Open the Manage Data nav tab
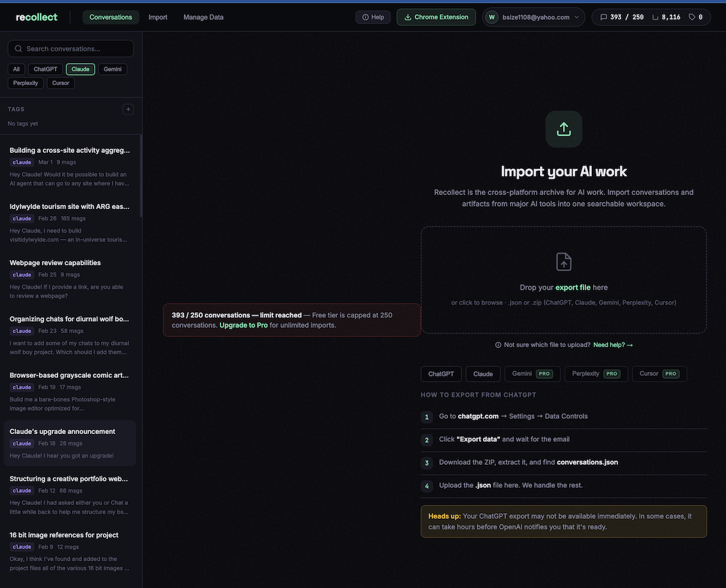726x588 pixels. coord(203,17)
